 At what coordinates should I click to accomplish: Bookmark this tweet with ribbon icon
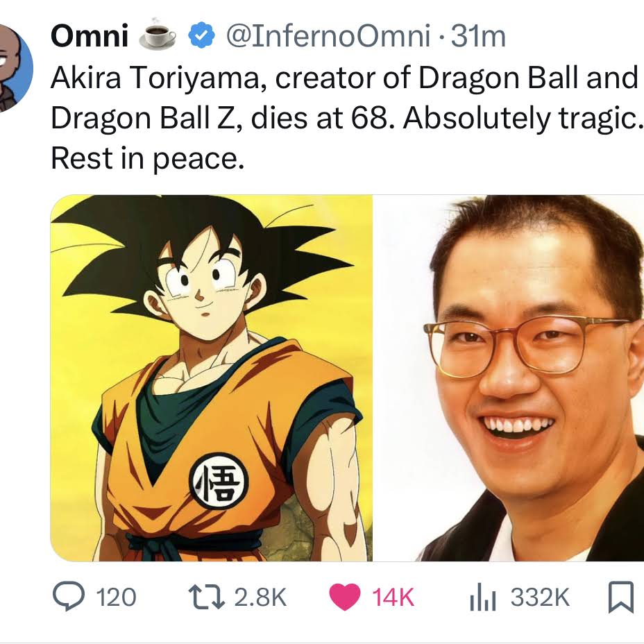(x=620, y=598)
